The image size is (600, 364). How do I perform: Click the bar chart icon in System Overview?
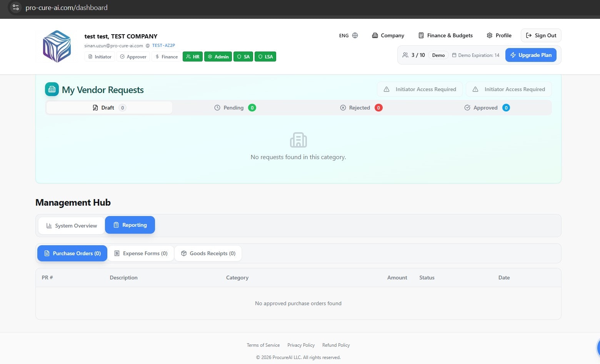(49, 226)
